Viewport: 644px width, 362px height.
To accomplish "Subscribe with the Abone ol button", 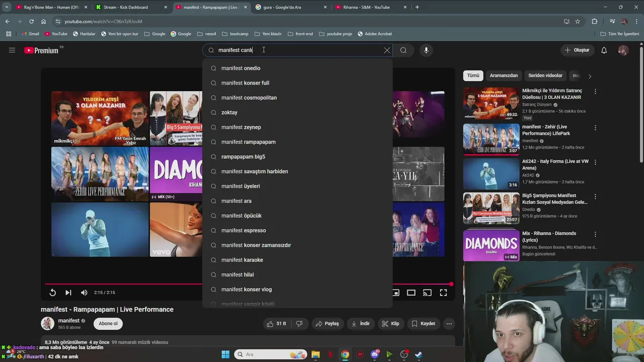I will coord(108,324).
